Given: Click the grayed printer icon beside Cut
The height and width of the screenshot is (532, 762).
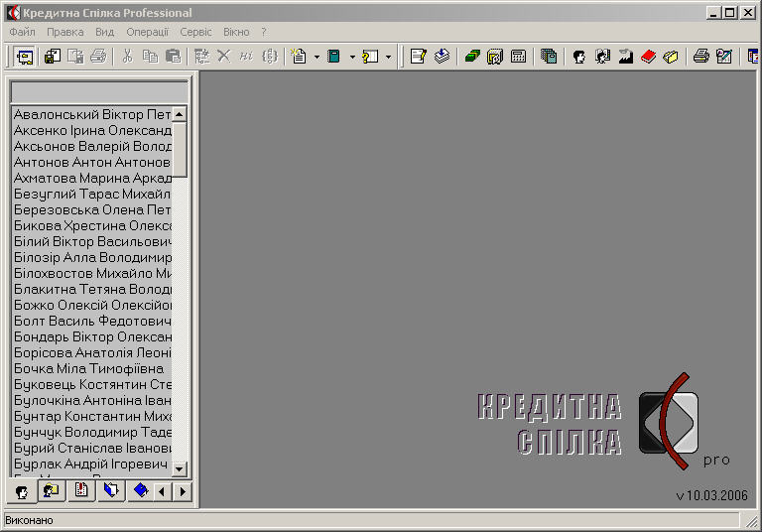Looking at the screenshot, I should tap(98, 57).
